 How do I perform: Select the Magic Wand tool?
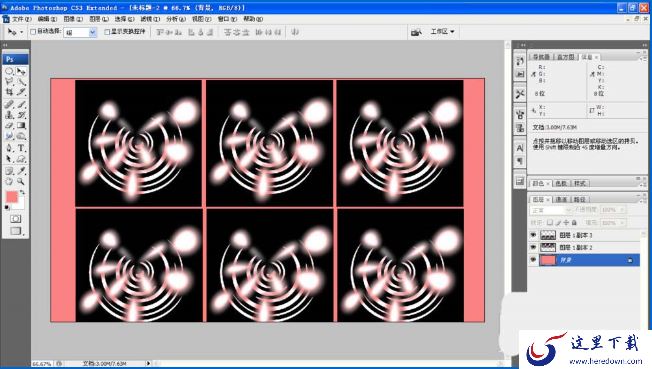tap(21, 82)
